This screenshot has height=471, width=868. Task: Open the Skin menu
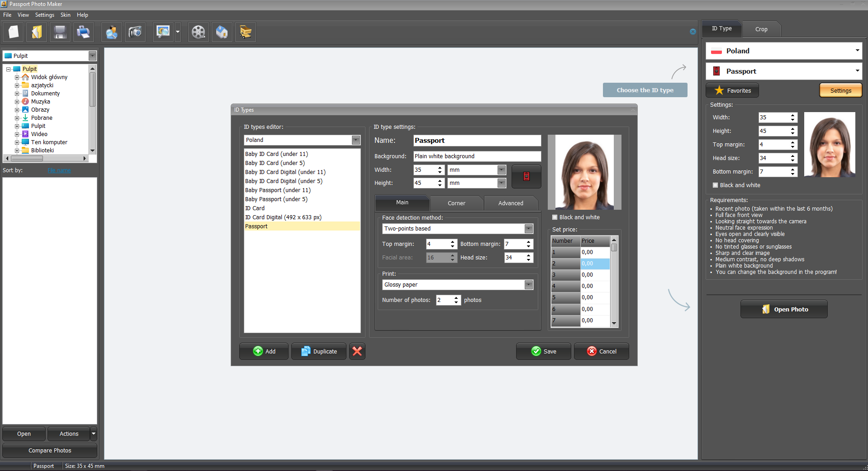(66, 15)
